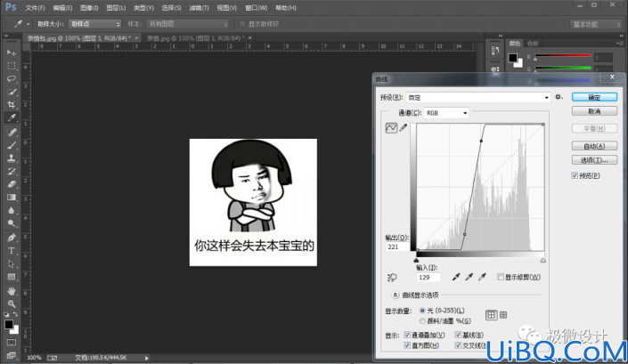
Task: Open the 样本 所有图层 dropdown
Action: (x=187, y=24)
